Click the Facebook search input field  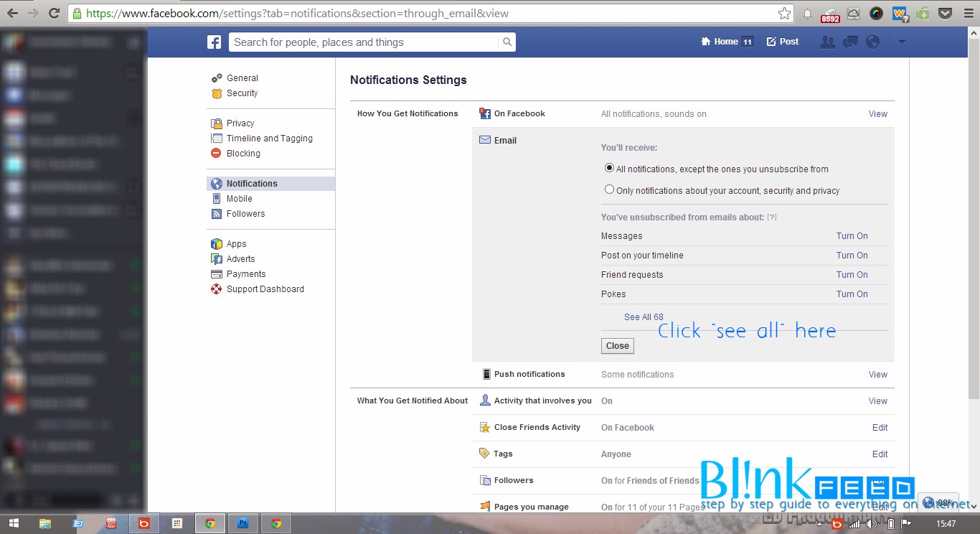(x=364, y=42)
